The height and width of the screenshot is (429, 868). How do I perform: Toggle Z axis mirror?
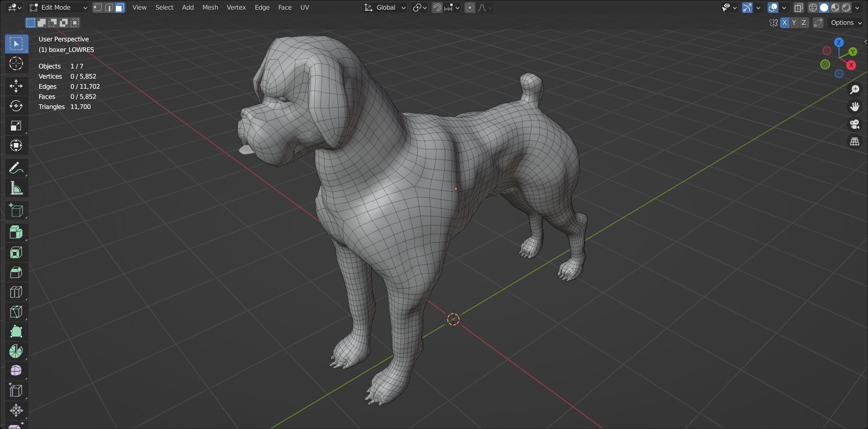tap(804, 23)
